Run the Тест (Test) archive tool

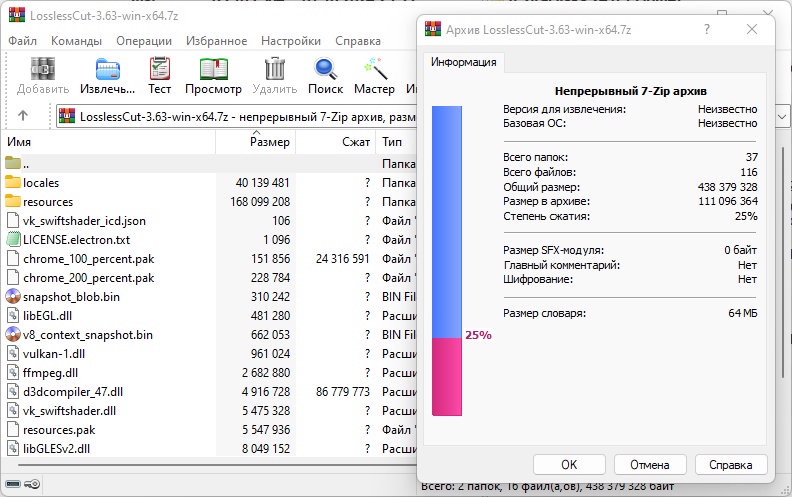(160, 69)
